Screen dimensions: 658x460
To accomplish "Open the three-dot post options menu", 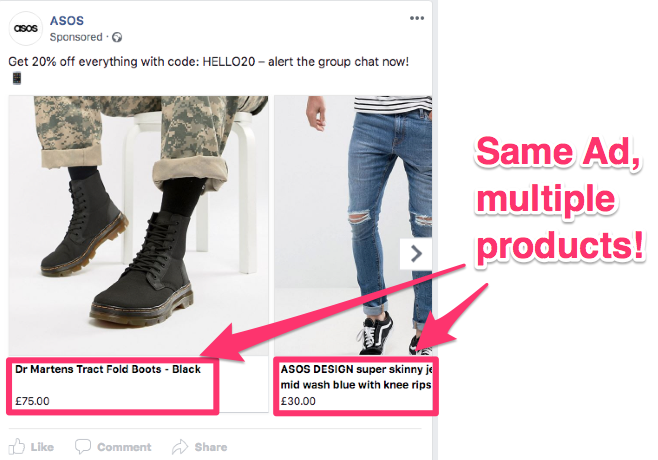I will point(417,18).
